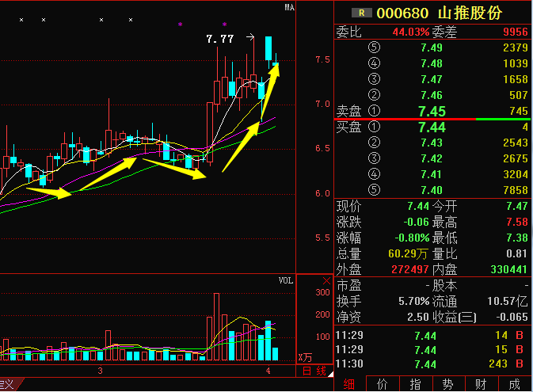
Task: Select the 指 indicator tab
Action: (415, 384)
